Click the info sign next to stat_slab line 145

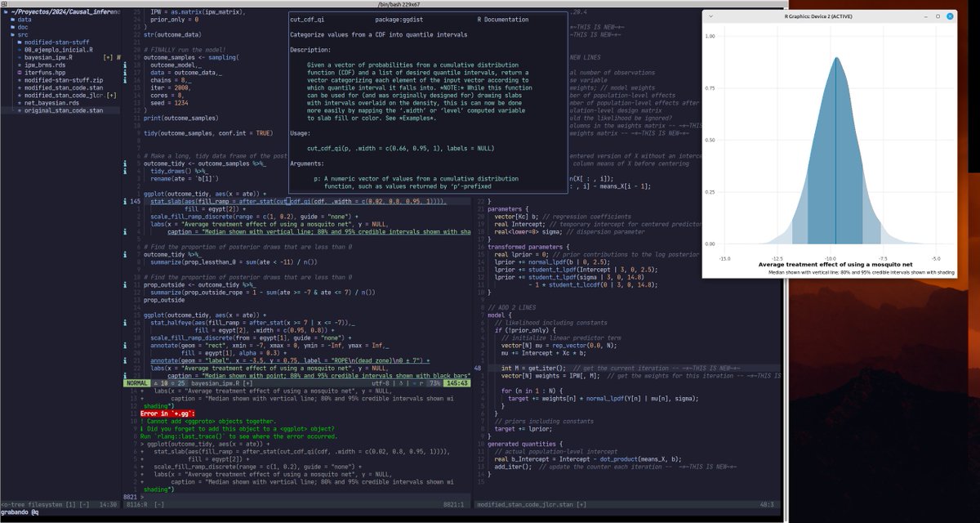click(x=124, y=201)
